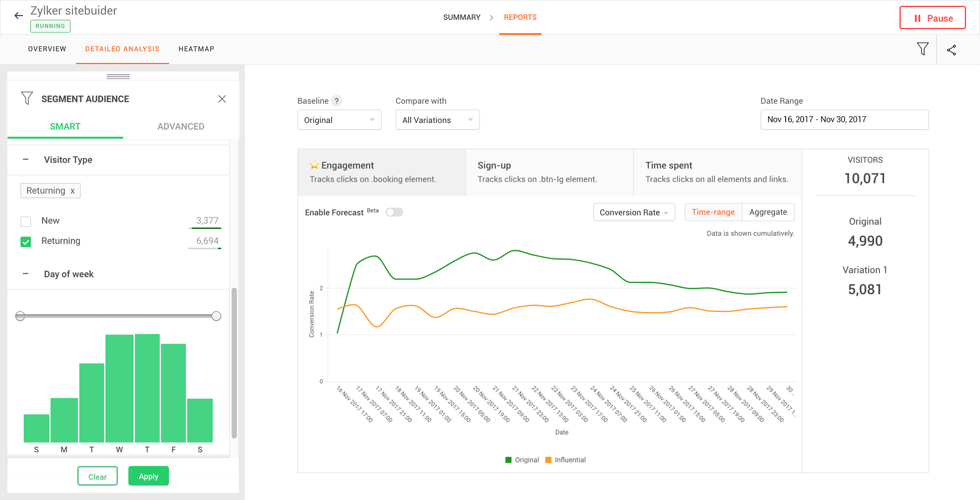Open the All Variations compare dropdown
The height and width of the screenshot is (500, 980).
click(x=437, y=120)
